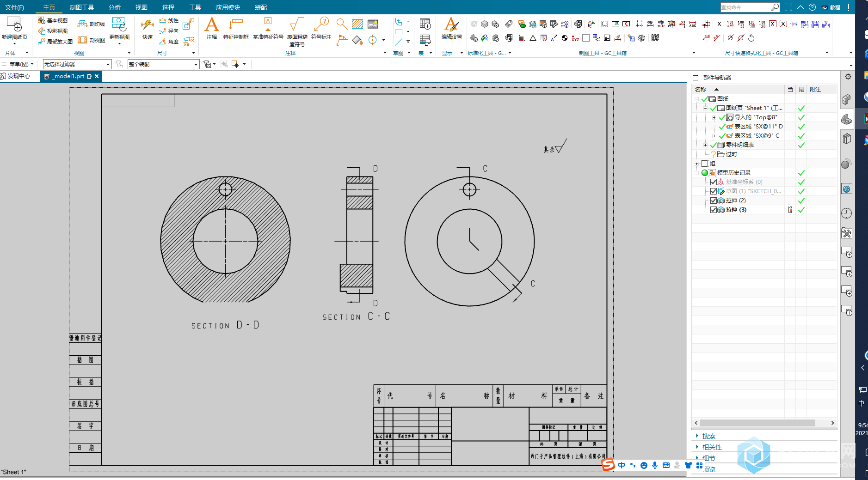Open the history clock sidebar tab
The height and width of the screenshot is (480, 868).
click(x=846, y=213)
